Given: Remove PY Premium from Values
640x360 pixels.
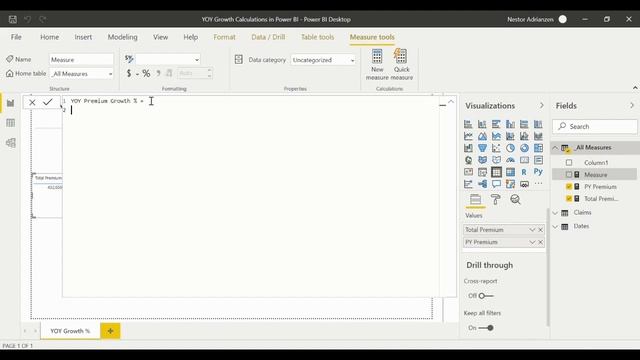Looking at the screenshot, I should click(540, 242).
